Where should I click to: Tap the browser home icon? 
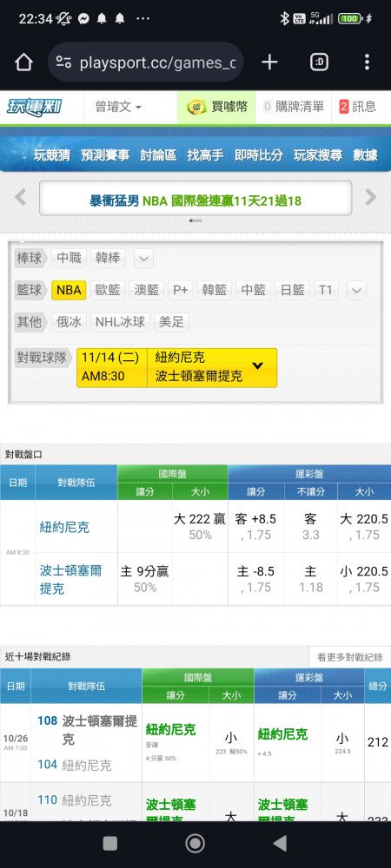tap(23, 62)
